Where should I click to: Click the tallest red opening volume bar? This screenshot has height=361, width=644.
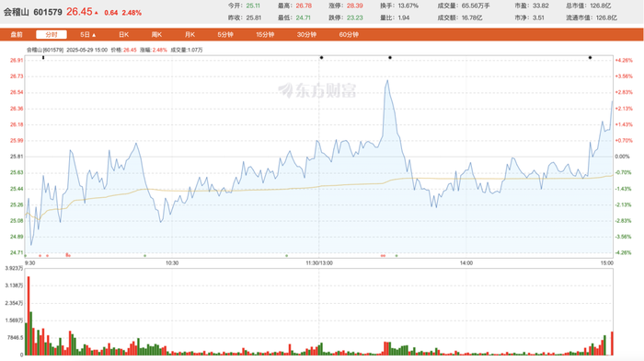(29, 316)
